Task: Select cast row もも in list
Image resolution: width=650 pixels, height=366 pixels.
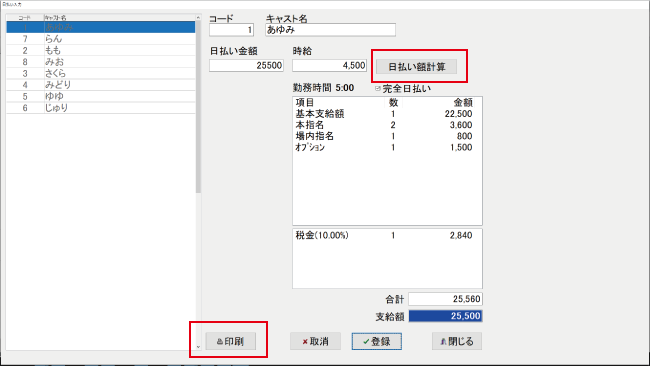Action: coord(101,51)
